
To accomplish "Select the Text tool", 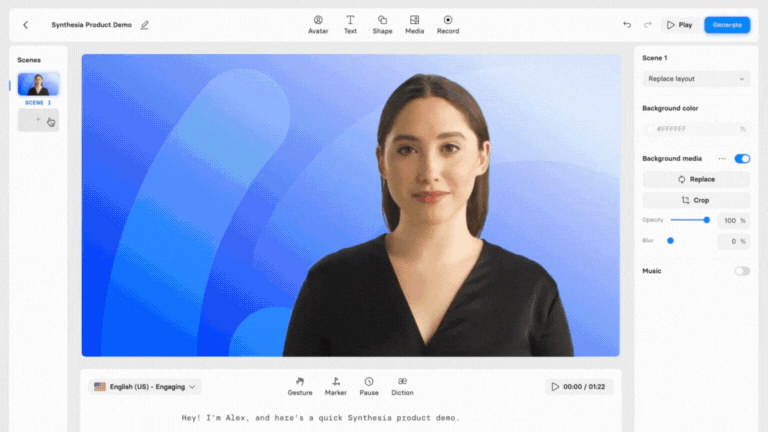I will (350, 24).
